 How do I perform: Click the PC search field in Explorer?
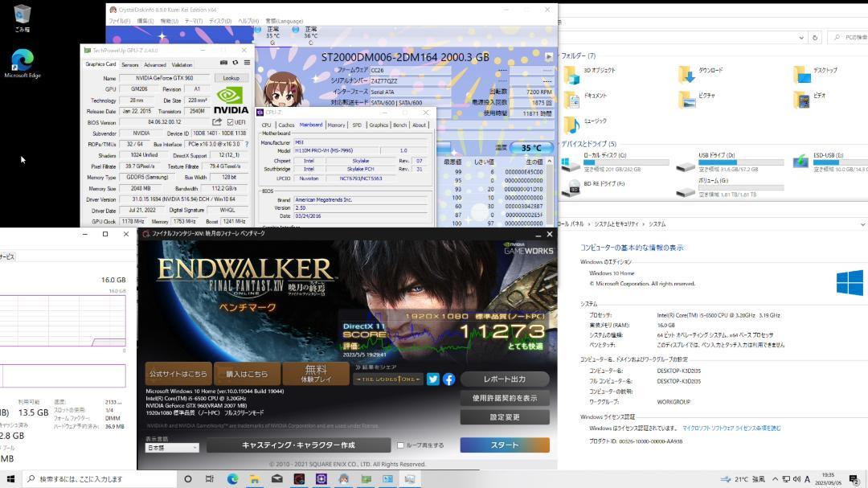(849, 38)
